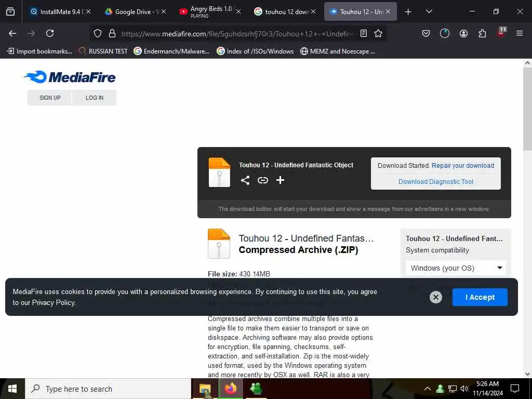Open the extensions puzzle icon

(482, 33)
